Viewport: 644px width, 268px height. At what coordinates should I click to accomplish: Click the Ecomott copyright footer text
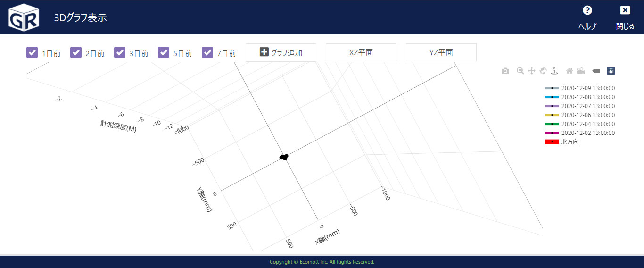(x=322, y=262)
